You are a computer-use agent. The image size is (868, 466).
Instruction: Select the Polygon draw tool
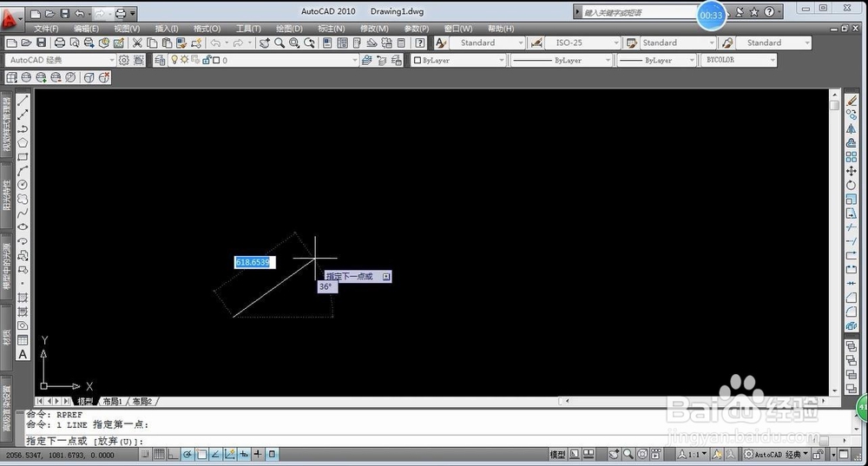(x=23, y=143)
